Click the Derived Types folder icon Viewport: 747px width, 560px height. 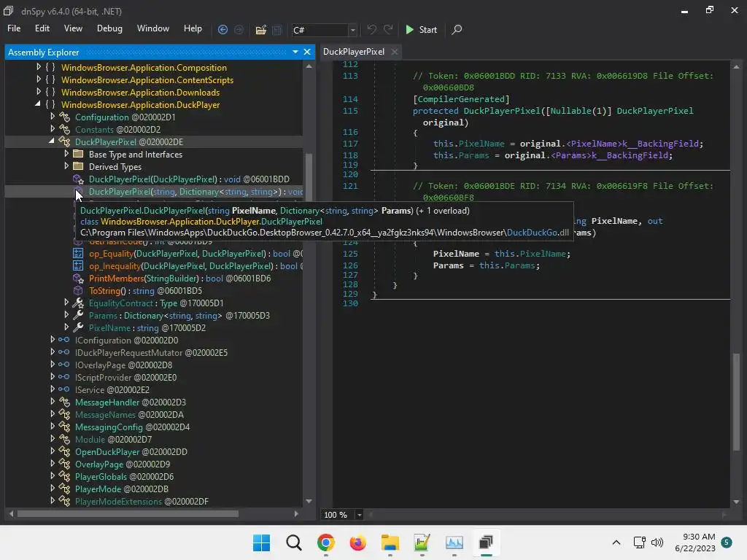[x=78, y=166]
